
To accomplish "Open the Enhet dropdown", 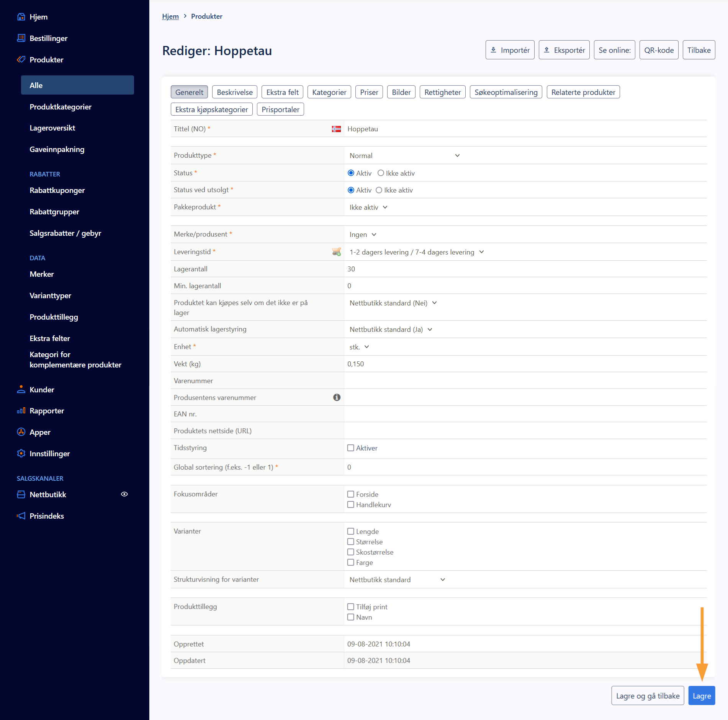I will click(359, 347).
